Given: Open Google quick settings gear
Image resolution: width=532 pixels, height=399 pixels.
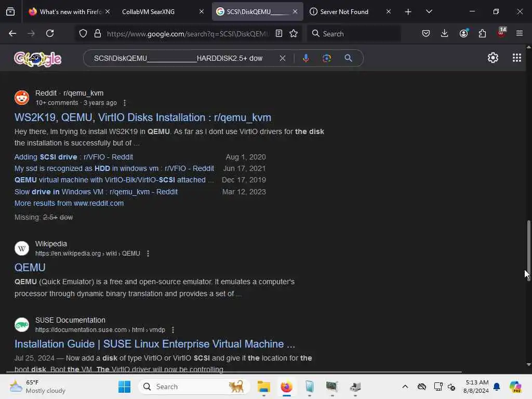Looking at the screenshot, I should (x=493, y=58).
